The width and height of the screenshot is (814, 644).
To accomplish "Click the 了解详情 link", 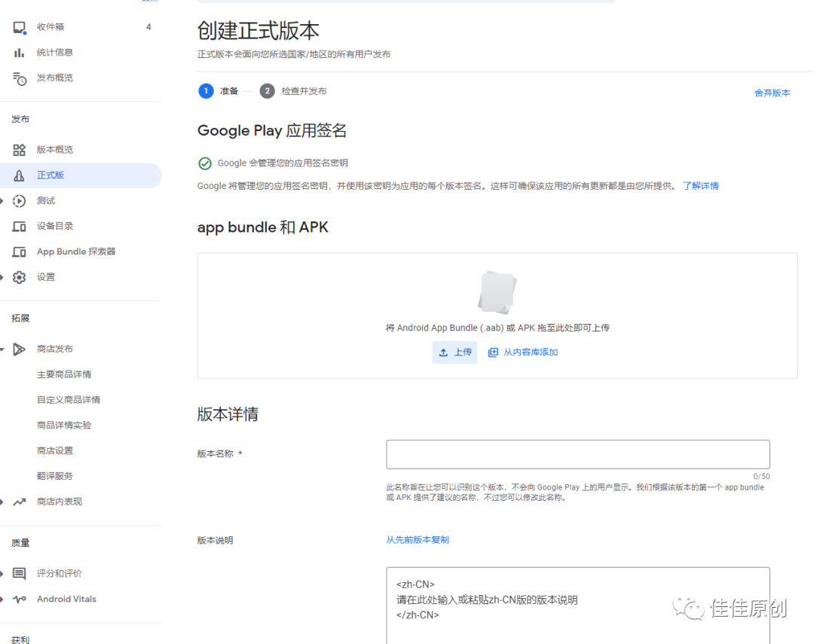I will coord(700,186).
